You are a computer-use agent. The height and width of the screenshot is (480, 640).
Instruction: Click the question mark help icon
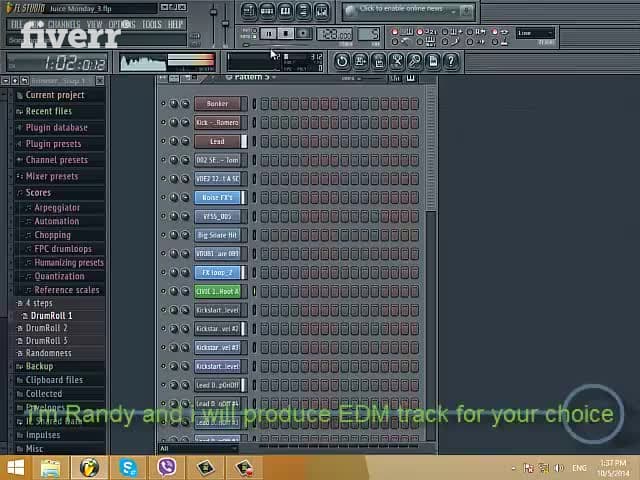tap(451, 62)
